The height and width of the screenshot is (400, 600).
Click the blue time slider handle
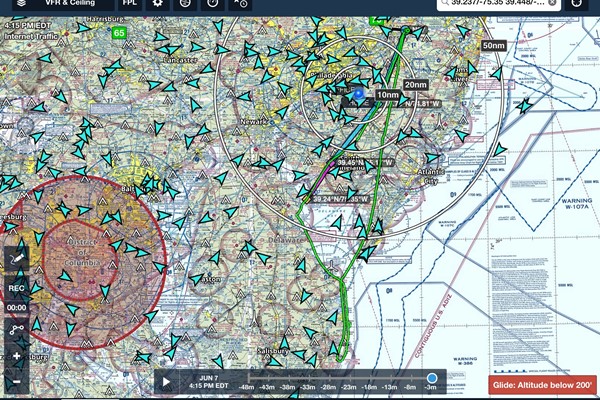(431, 378)
